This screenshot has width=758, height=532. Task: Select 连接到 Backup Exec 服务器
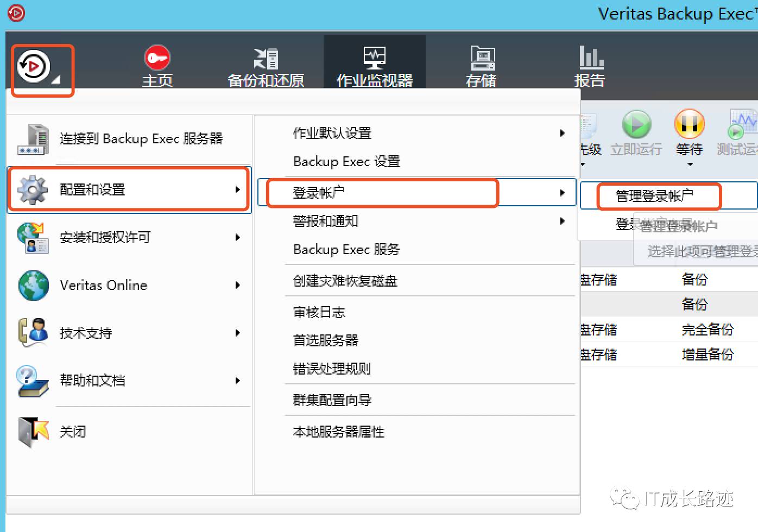129,139
